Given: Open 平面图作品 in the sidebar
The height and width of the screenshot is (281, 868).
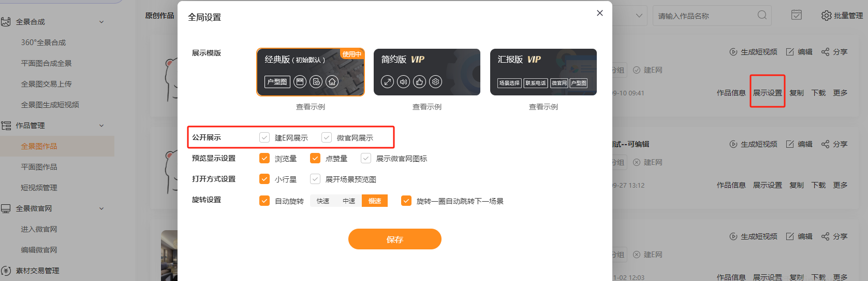Looking at the screenshot, I should pos(39,167).
